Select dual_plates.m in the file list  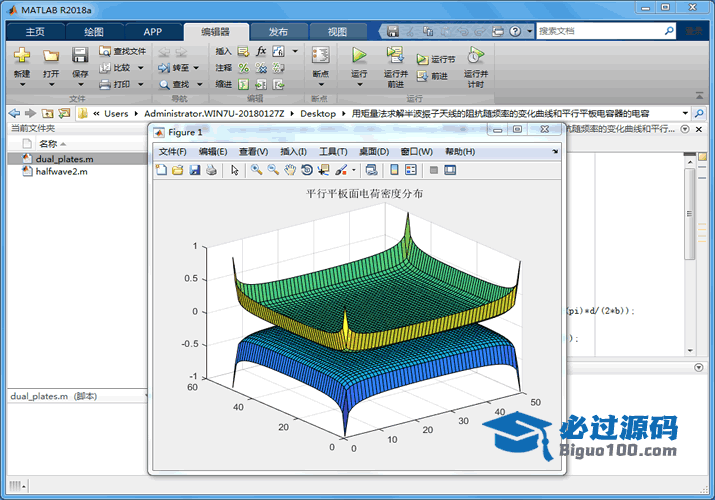point(65,159)
